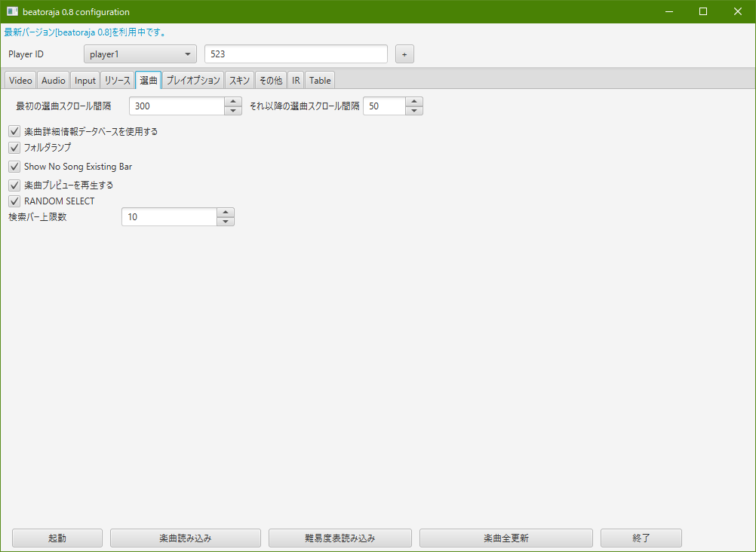Open the Audio tab

click(x=53, y=81)
